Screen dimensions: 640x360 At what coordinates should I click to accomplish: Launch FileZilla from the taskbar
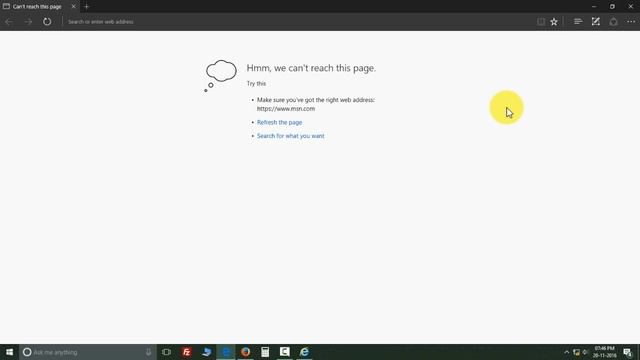[187, 352]
